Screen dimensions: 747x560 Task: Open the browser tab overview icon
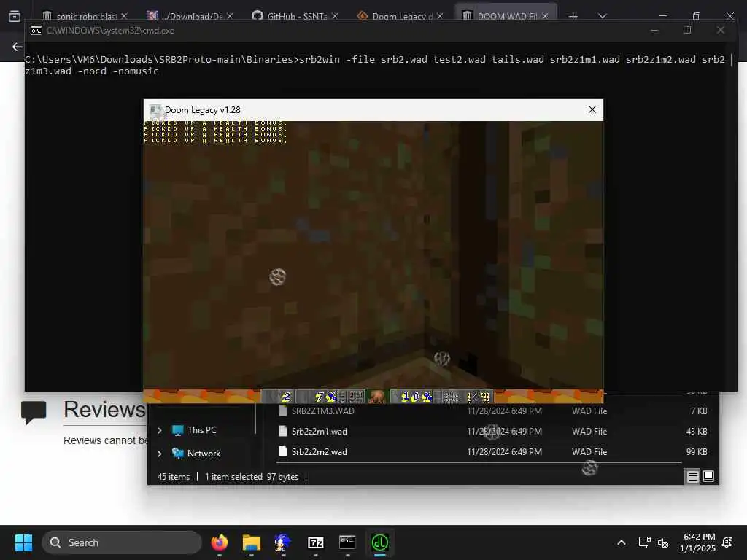coord(15,16)
